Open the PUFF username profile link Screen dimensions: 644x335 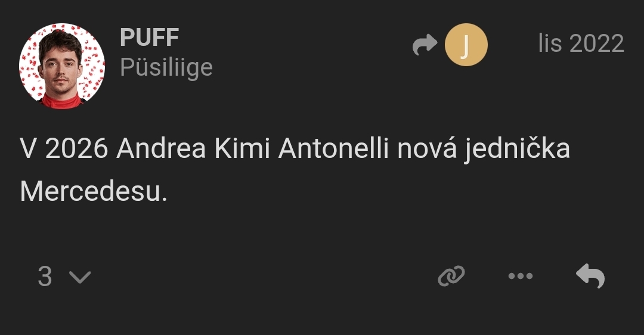[x=149, y=38]
